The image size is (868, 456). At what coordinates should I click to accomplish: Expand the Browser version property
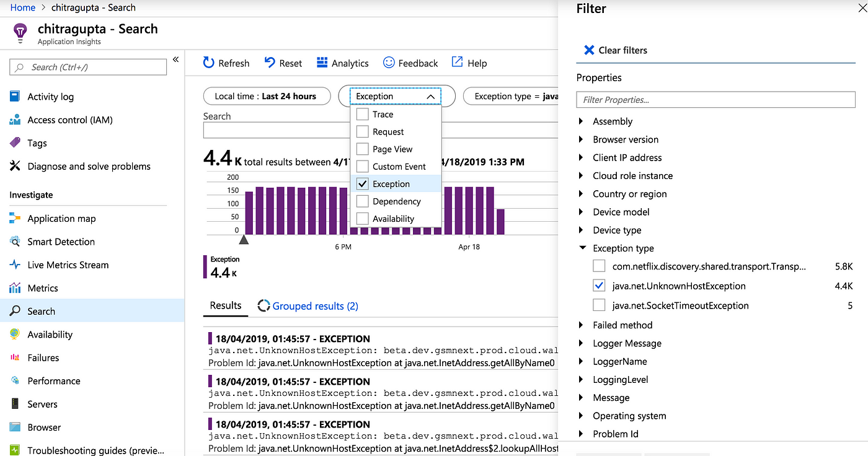coord(581,139)
